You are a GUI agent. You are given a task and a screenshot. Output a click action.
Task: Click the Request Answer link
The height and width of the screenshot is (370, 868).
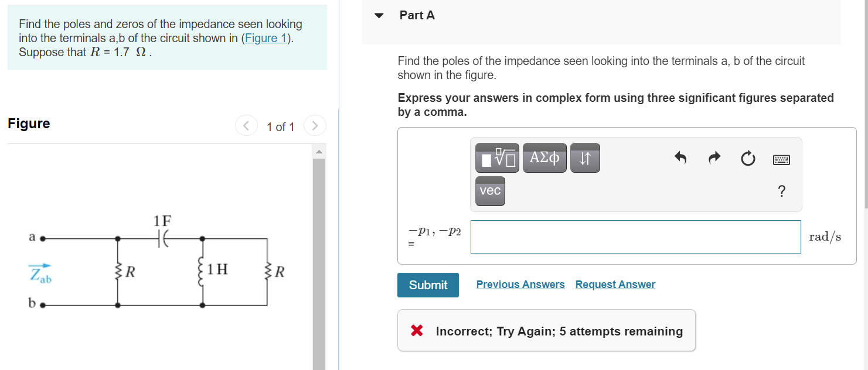pos(615,285)
